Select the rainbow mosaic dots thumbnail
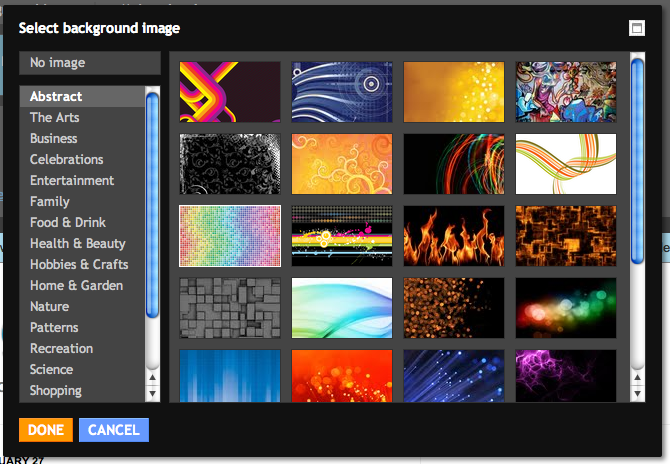The width and height of the screenshot is (670, 464). tap(229, 236)
